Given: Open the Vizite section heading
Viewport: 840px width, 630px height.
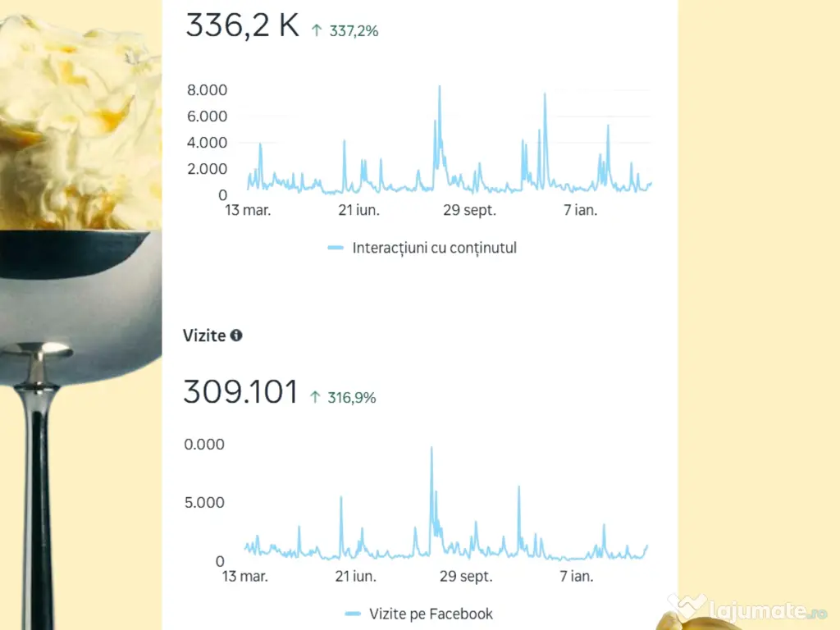Looking at the screenshot, I should pos(203,336).
